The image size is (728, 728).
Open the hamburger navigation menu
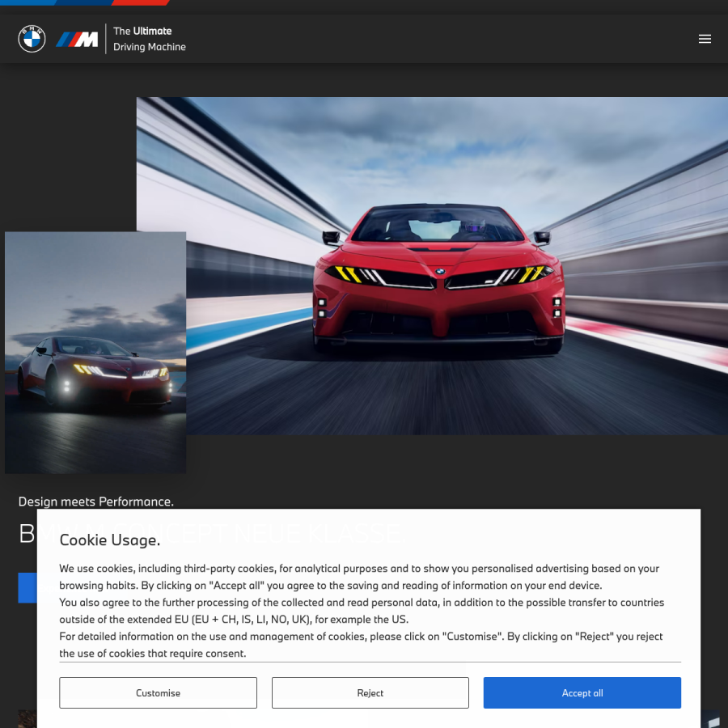coord(705,39)
